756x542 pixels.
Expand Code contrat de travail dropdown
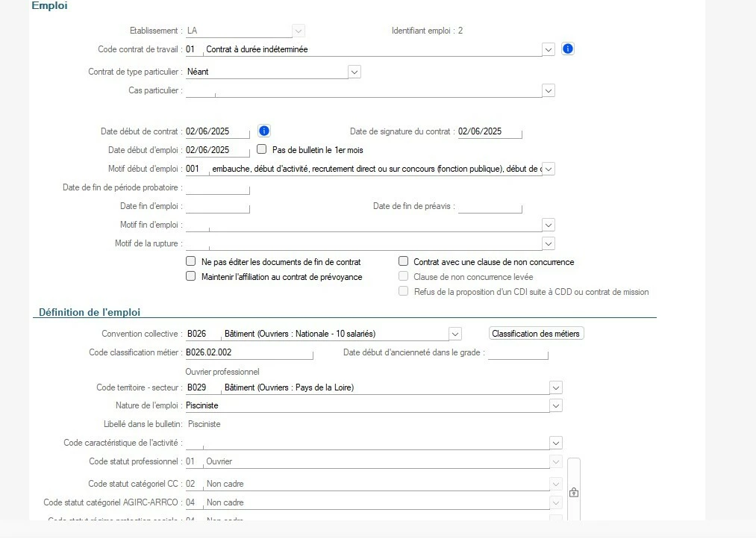[549, 49]
